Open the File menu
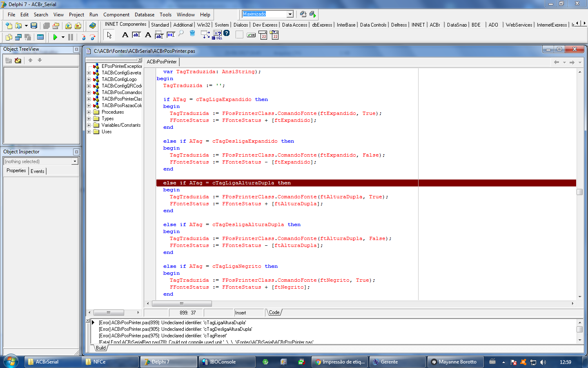Image resolution: width=588 pixels, height=368 pixels. [x=11, y=15]
